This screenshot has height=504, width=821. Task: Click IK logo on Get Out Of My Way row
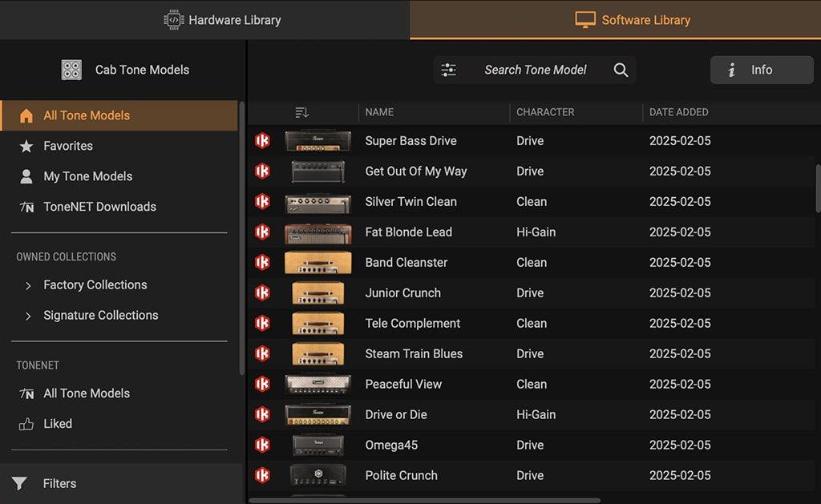click(x=262, y=171)
